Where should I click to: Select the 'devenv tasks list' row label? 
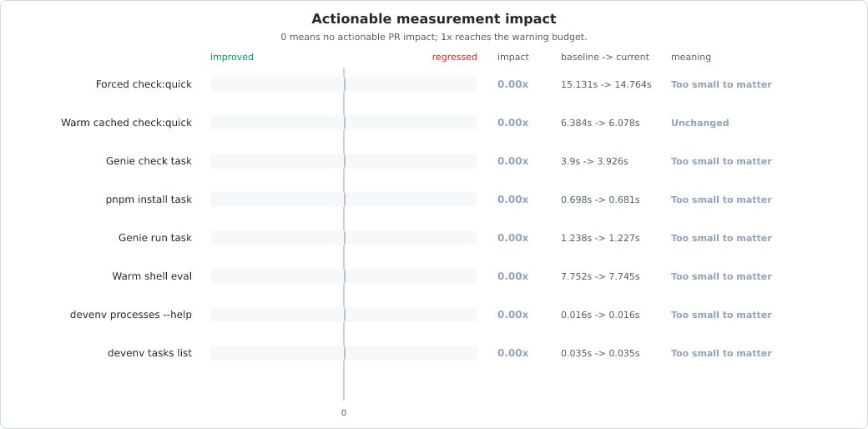pyautogui.click(x=150, y=353)
